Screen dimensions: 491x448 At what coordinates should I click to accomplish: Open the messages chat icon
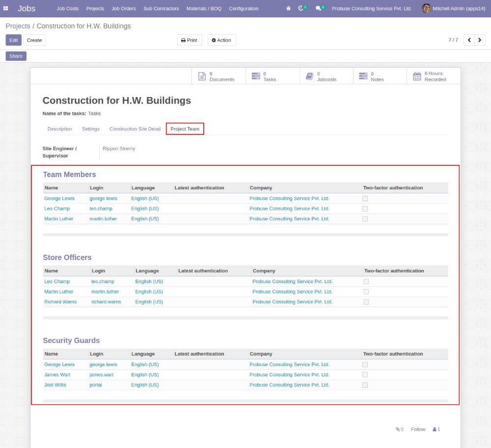[319, 8]
